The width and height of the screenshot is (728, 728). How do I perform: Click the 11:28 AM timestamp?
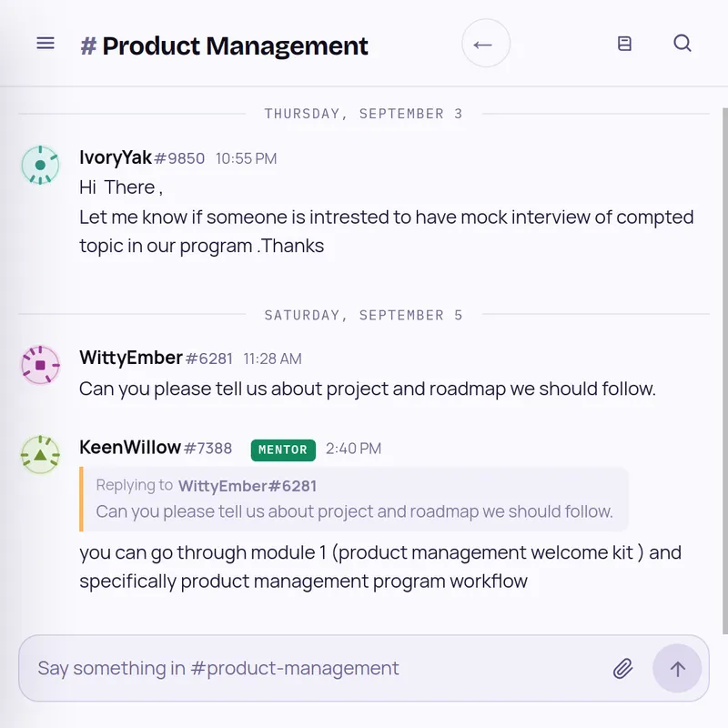[x=272, y=359]
